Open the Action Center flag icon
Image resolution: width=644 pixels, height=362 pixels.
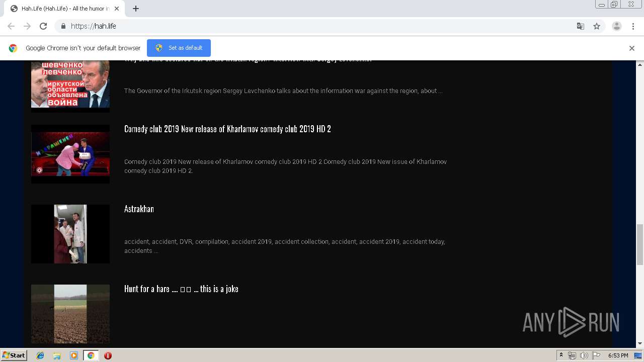[596, 355]
